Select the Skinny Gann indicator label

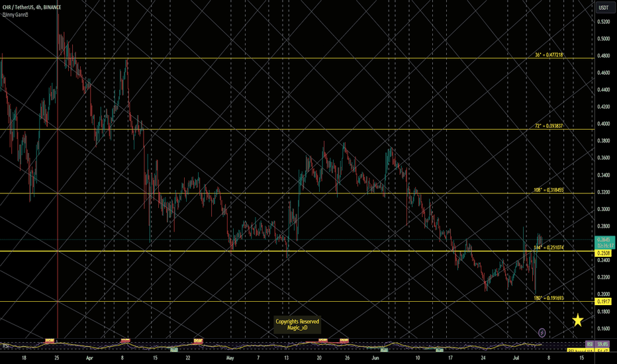(x=15, y=15)
